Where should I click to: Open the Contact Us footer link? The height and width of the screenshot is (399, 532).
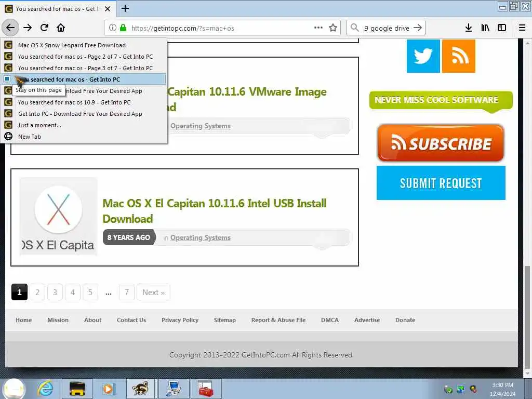pos(131,320)
